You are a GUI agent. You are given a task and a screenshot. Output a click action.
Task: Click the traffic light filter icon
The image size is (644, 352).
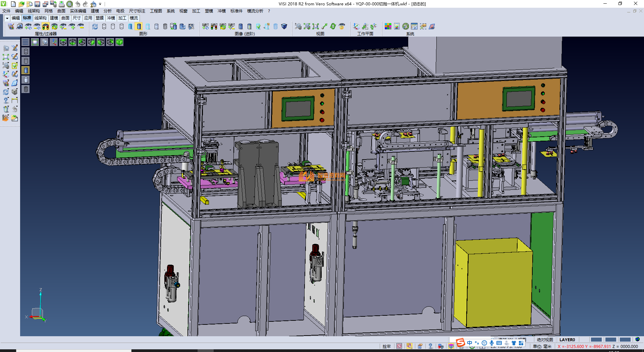[46, 26]
